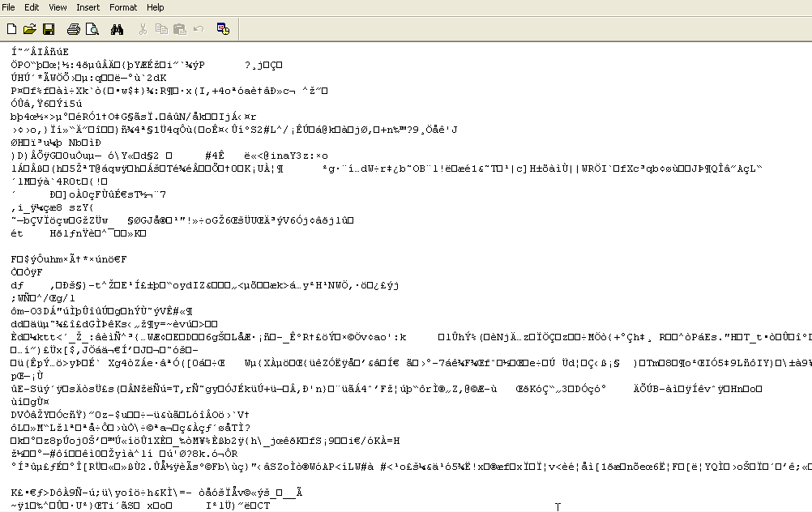Click the Copy icon
Viewport: 812px width, 512px height.
(x=161, y=29)
